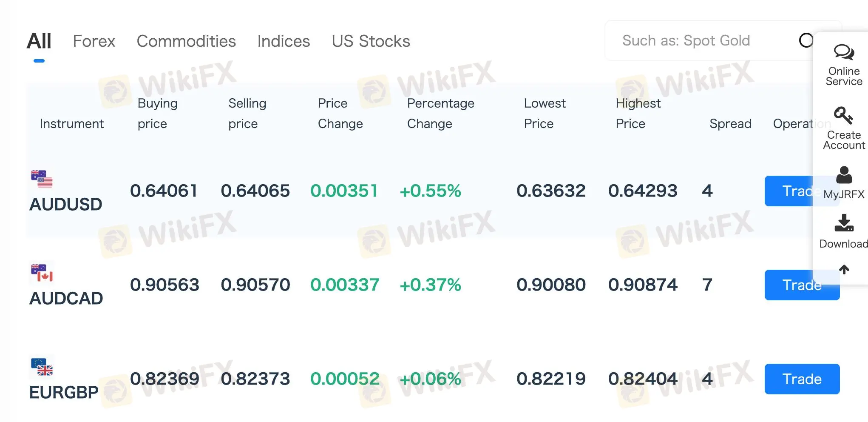868x422 pixels.
Task: Click the AUDUSD flag icon
Action: tap(42, 179)
